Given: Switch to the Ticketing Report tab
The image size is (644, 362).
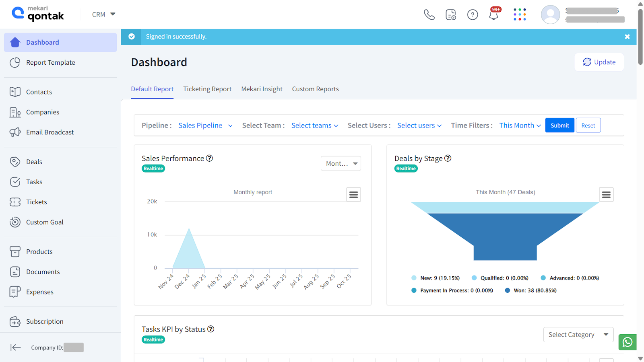Looking at the screenshot, I should tap(207, 89).
